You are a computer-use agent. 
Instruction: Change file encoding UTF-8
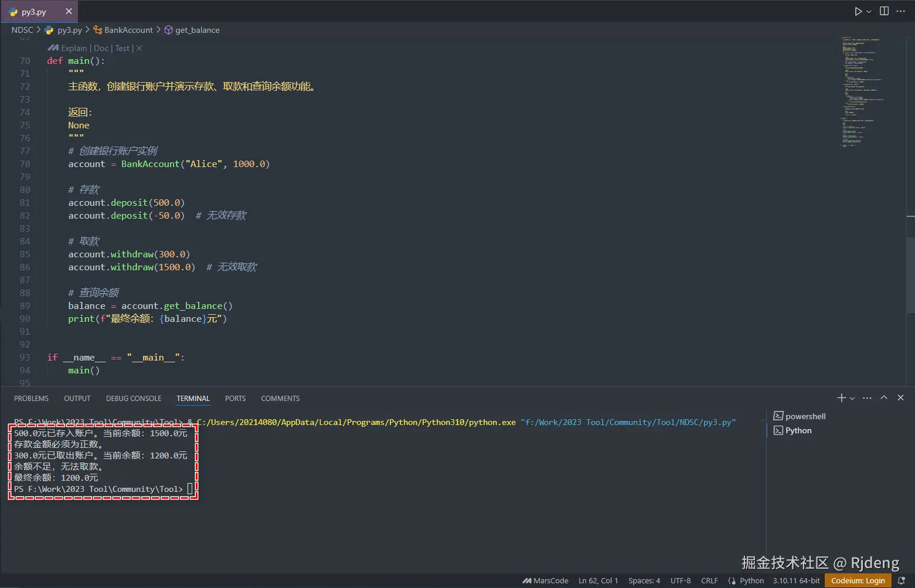[x=681, y=580]
